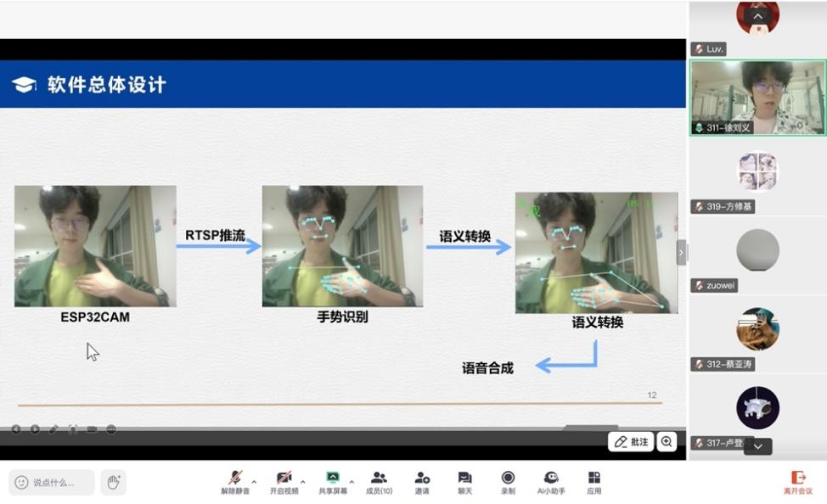
Task: Click the 共享屏幕 share screen icon
Action: tap(333, 482)
